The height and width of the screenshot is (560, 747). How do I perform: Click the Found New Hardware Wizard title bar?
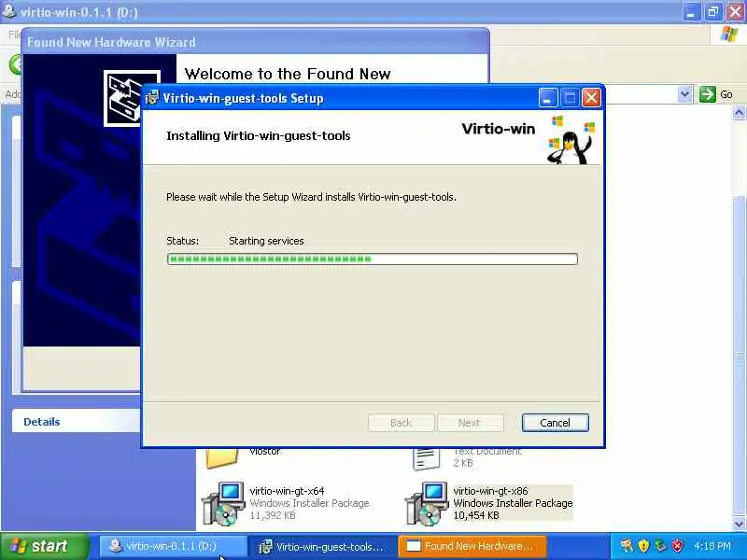coord(255,42)
